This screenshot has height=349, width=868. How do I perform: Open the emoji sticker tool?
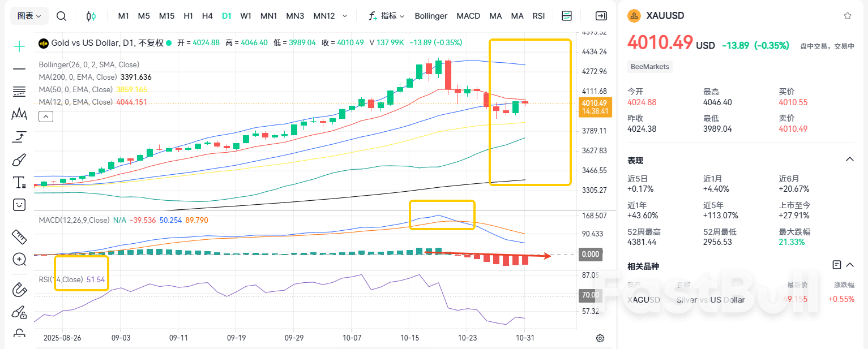point(19,204)
